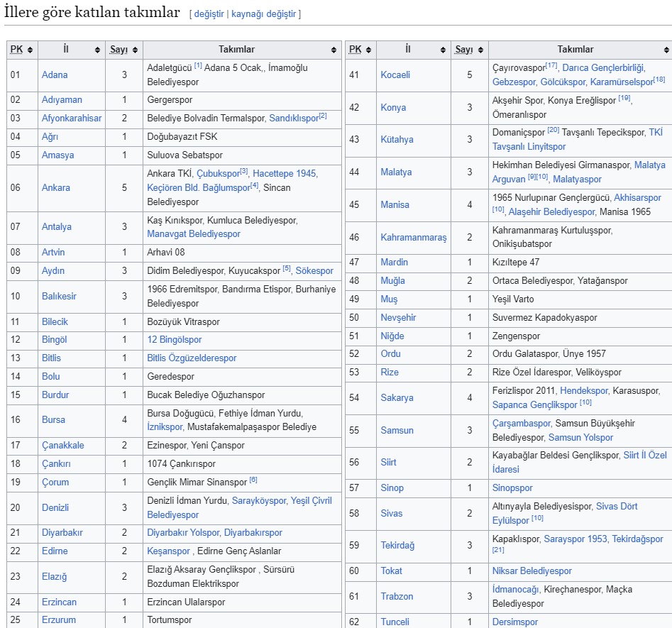This screenshot has width=672, height=628.
Task: Open the Bursa province link
Action: point(53,419)
